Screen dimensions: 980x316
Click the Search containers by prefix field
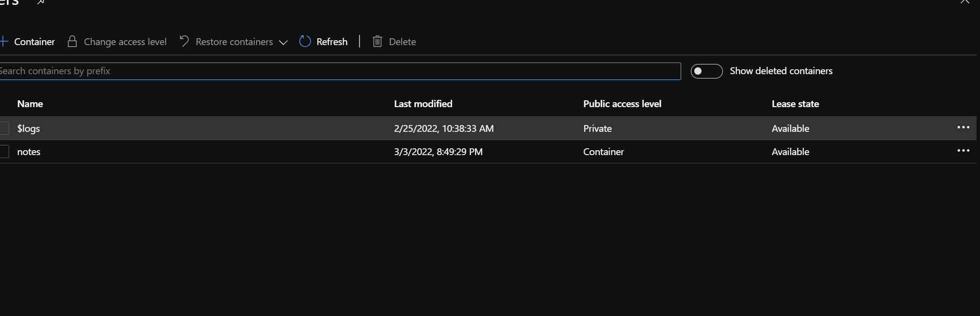pos(340,71)
